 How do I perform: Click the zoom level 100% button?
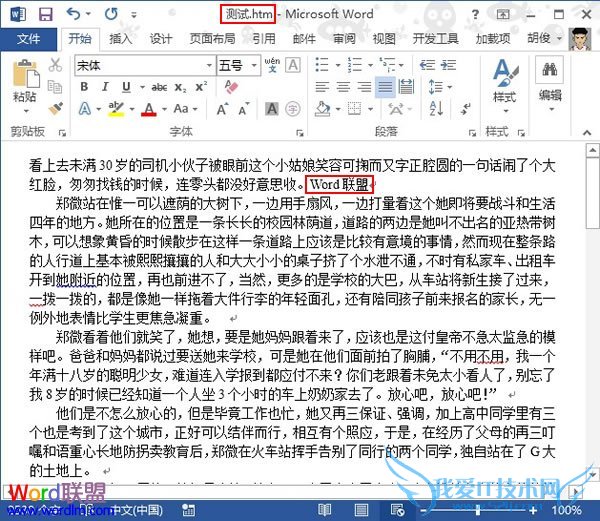(x=566, y=510)
